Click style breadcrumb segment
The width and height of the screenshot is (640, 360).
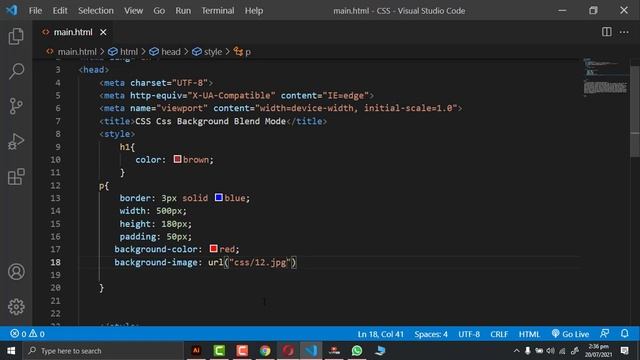207,52
